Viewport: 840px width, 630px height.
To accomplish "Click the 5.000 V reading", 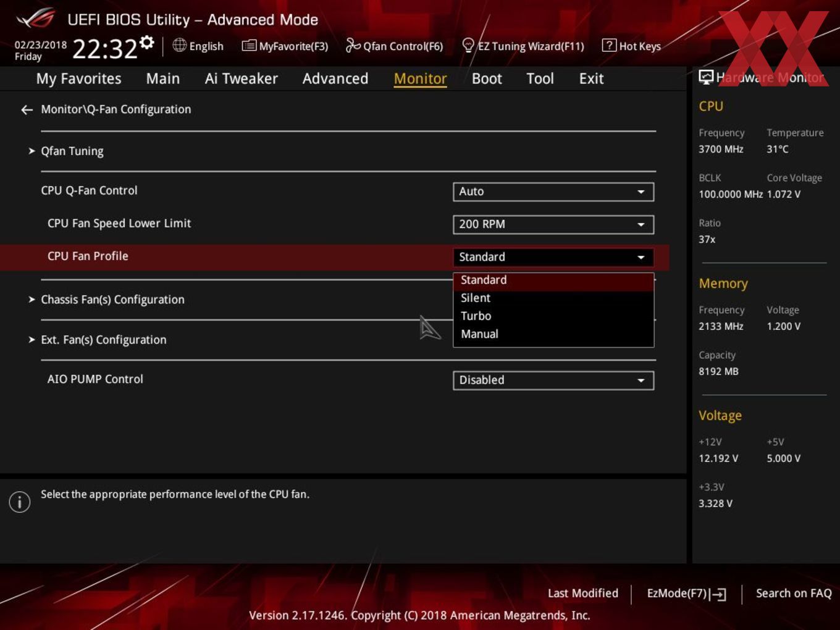I will (x=784, y=459).
